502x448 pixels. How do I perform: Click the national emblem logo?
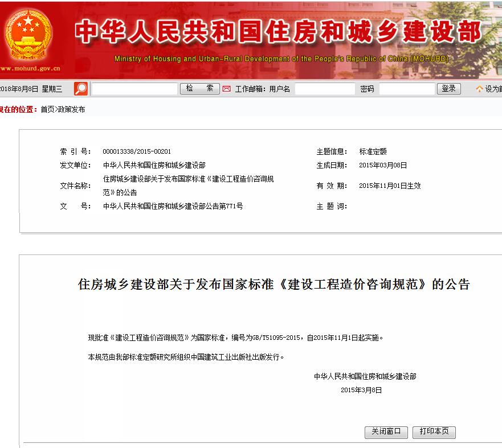(x=28, y=35)
